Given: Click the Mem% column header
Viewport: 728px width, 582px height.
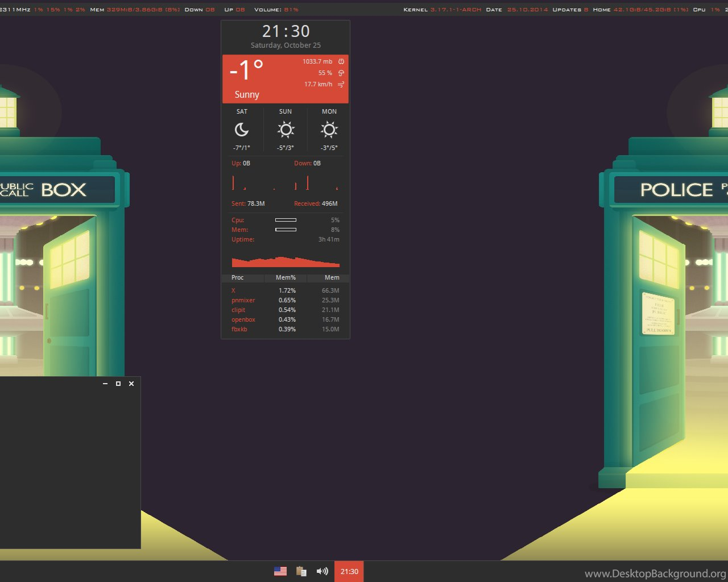Looking at the screenshot, I should coord(286,278).
